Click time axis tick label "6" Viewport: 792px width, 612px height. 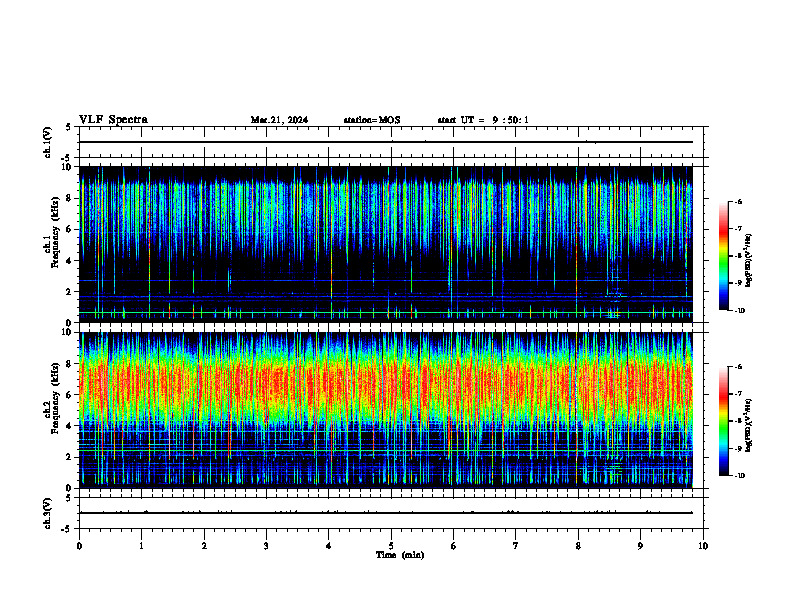point(453,546)
